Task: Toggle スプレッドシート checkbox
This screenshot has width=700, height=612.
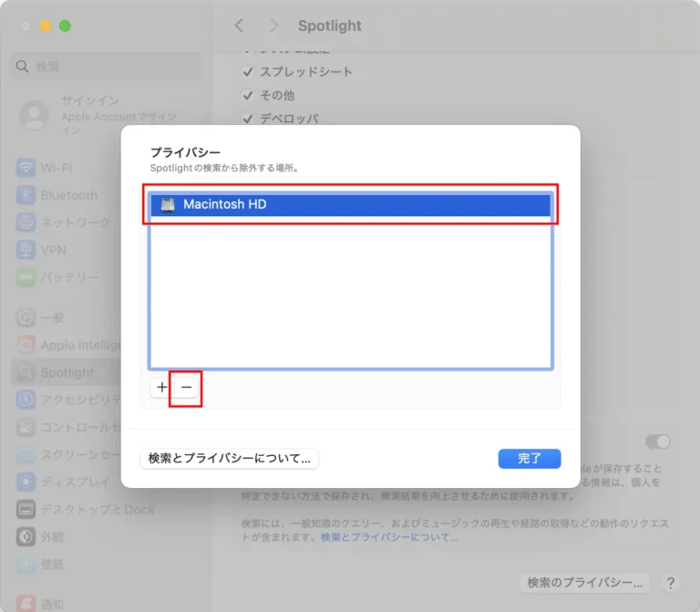Action: tap(248, 72)
